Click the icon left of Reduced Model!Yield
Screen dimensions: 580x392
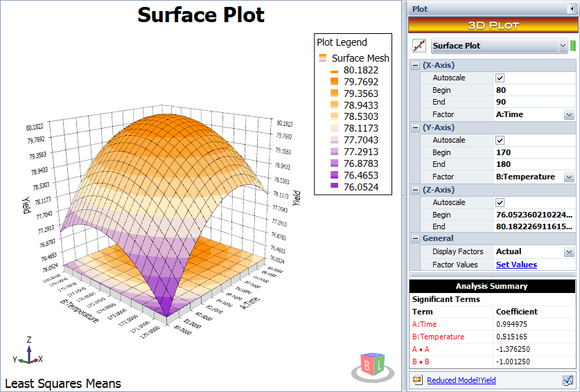tap(417, 380)
